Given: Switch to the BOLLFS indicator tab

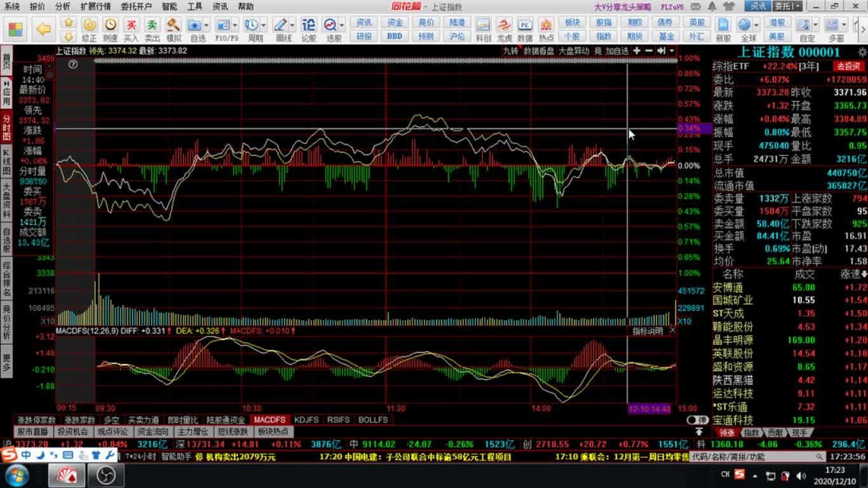Looking at the screenshot, I should point(373,420).
